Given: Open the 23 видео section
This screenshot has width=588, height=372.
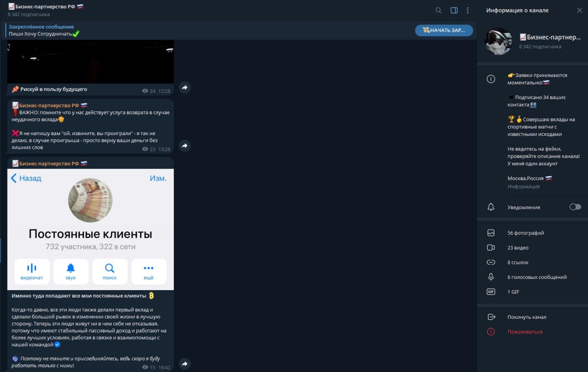Looking at the screenshot, I should [518, 248].
